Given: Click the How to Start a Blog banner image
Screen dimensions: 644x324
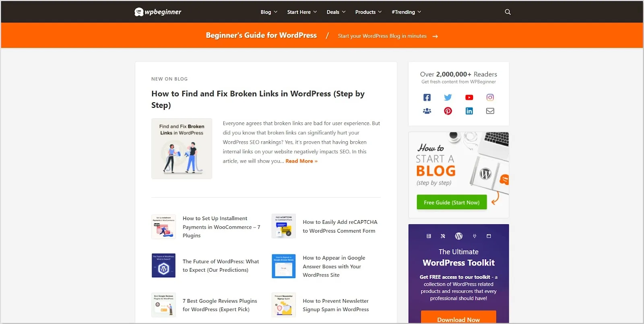Looking at the screenshot, I should (458, 175).
